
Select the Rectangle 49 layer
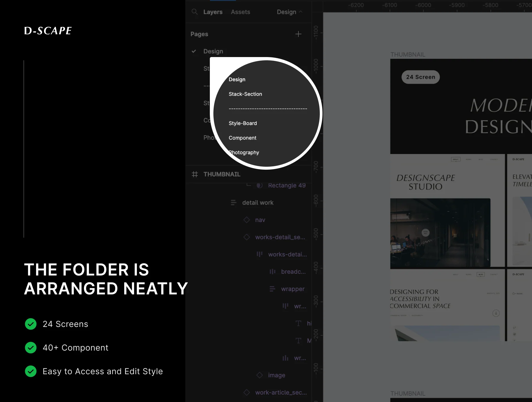coord(287,185)
